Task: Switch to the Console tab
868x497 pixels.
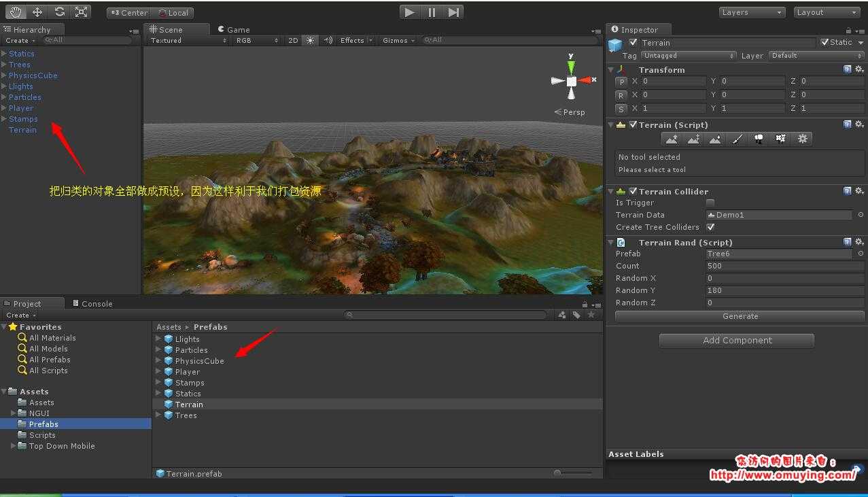Action: click(x=92, y=303)
